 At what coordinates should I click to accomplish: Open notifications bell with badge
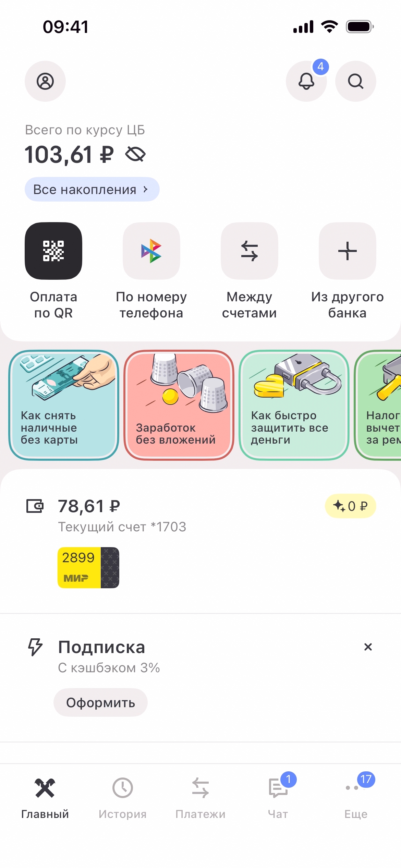[x=306, y=82]
